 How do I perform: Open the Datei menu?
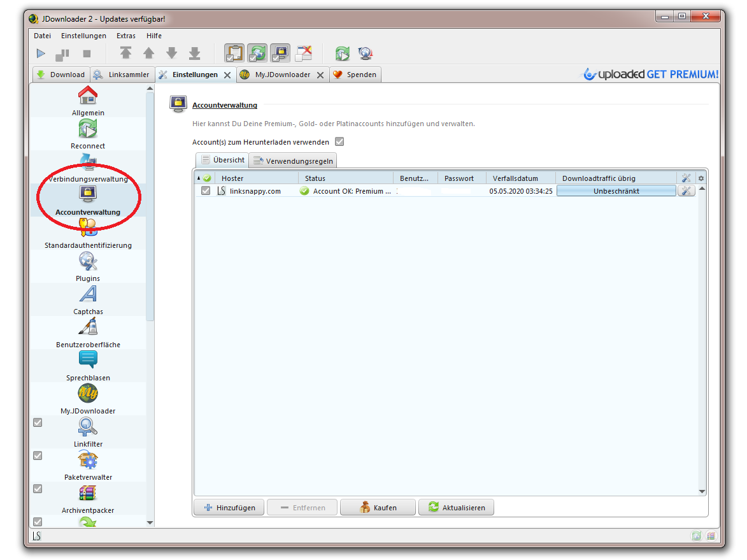43,36
